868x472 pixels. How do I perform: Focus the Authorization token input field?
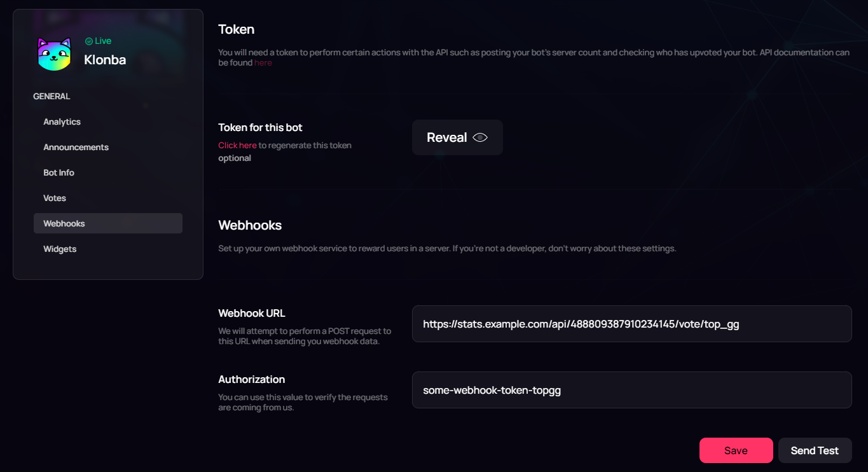tap(631, 390)
